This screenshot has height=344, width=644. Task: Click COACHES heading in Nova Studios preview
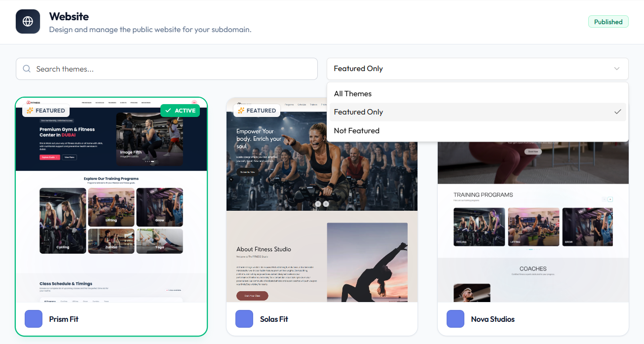click(x=533, y=269)
